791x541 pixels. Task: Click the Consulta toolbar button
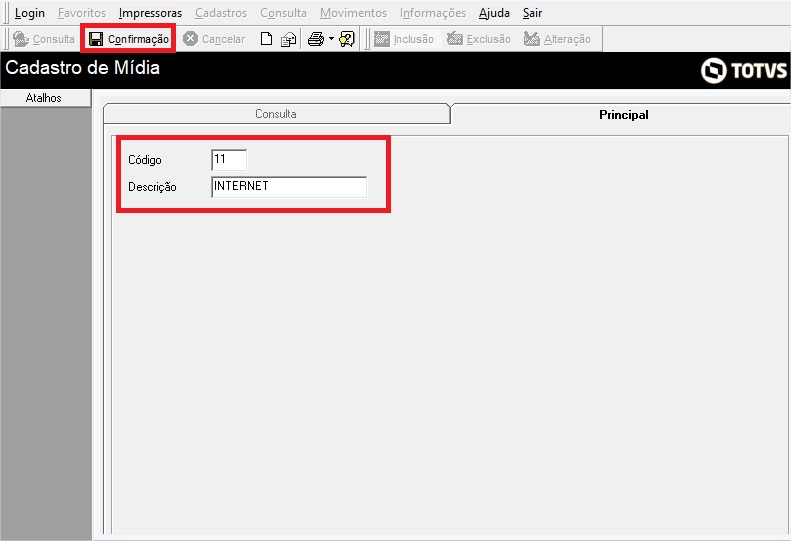pos(44,39)
